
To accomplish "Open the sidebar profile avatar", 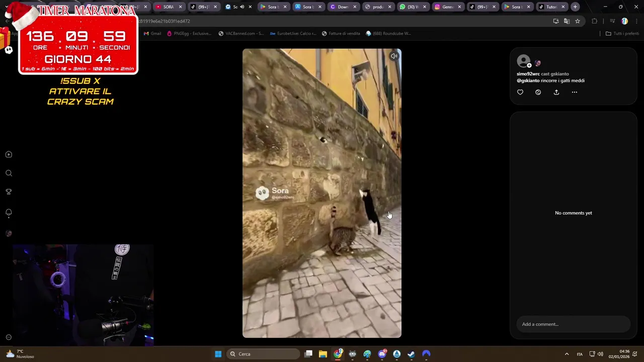I will 9,233.
